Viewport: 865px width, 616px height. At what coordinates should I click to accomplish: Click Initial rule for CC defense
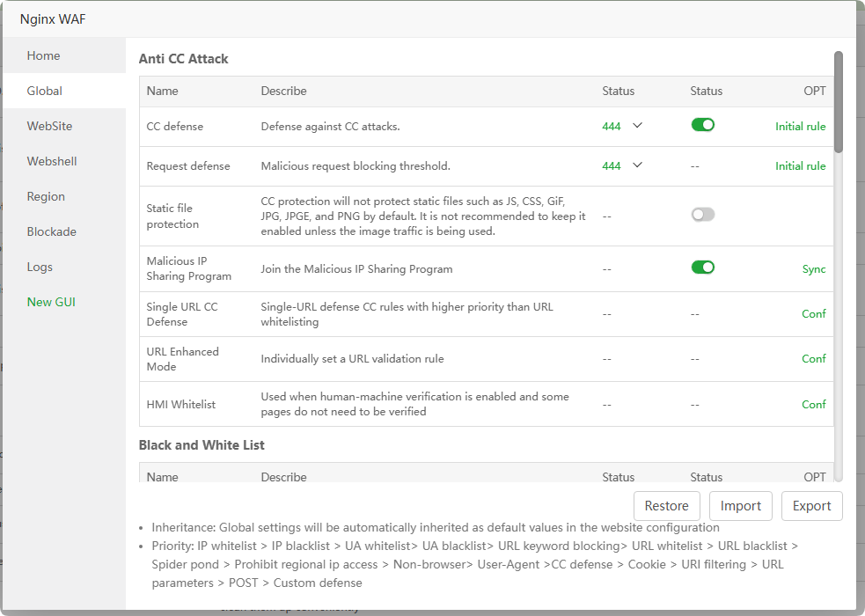(x=800, y=126)
